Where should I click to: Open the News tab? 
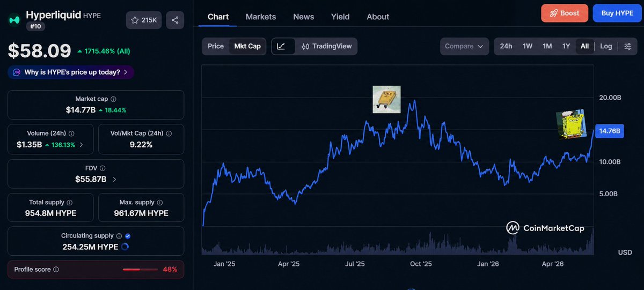click(304, 17)
